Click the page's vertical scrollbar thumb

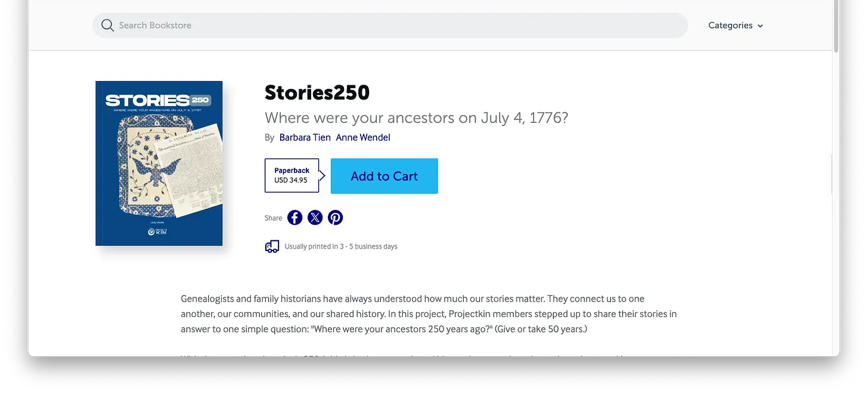point(836,27)
